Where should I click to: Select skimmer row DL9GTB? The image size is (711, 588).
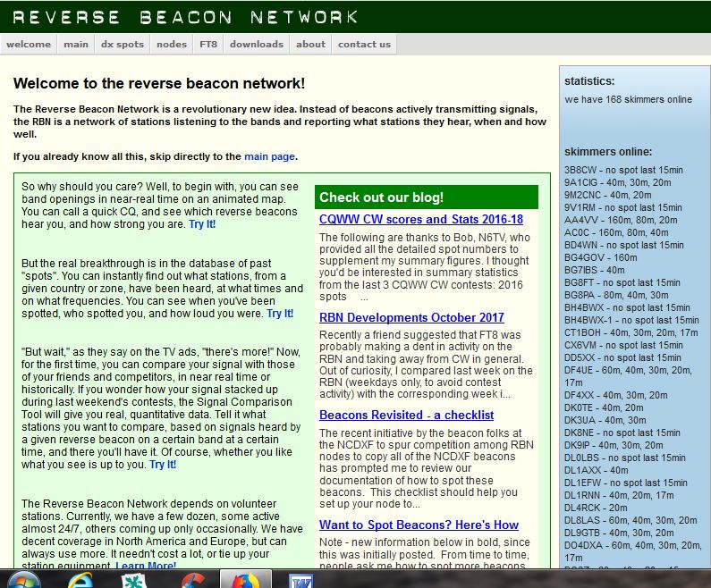[x=619, y=533]
